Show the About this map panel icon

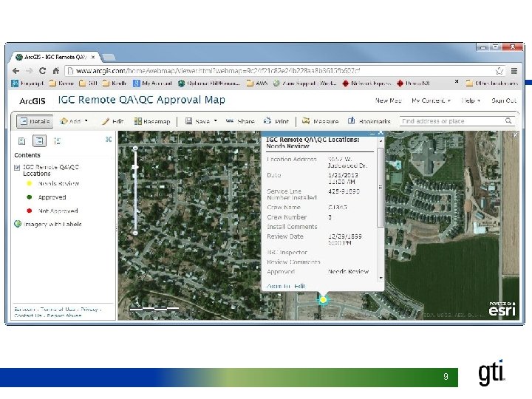pyautogui.click(x=21, y=140)
